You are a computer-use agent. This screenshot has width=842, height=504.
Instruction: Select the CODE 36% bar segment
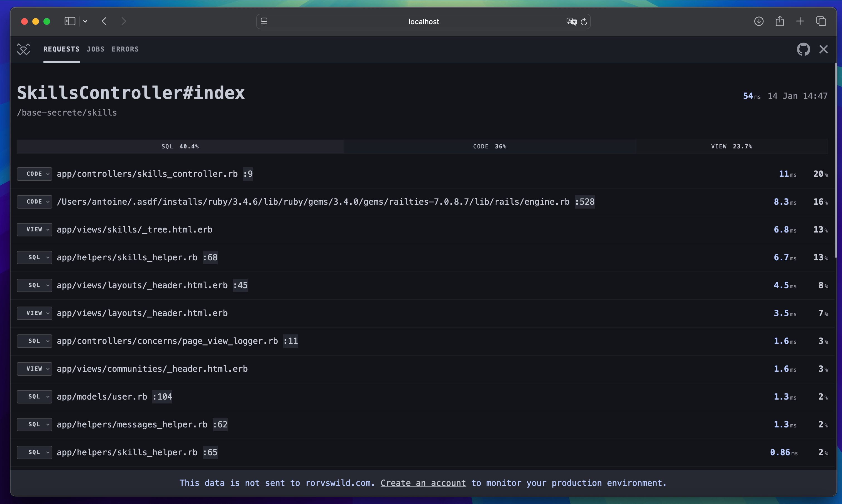[x=490, y=147]
